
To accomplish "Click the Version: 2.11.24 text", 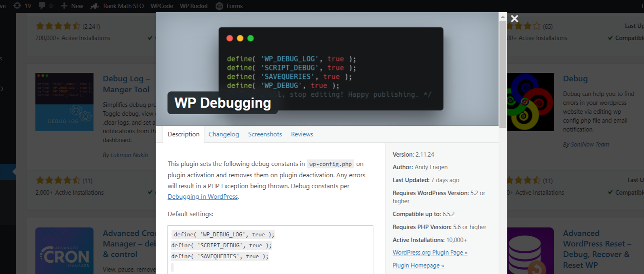I will tap(413, 154).
